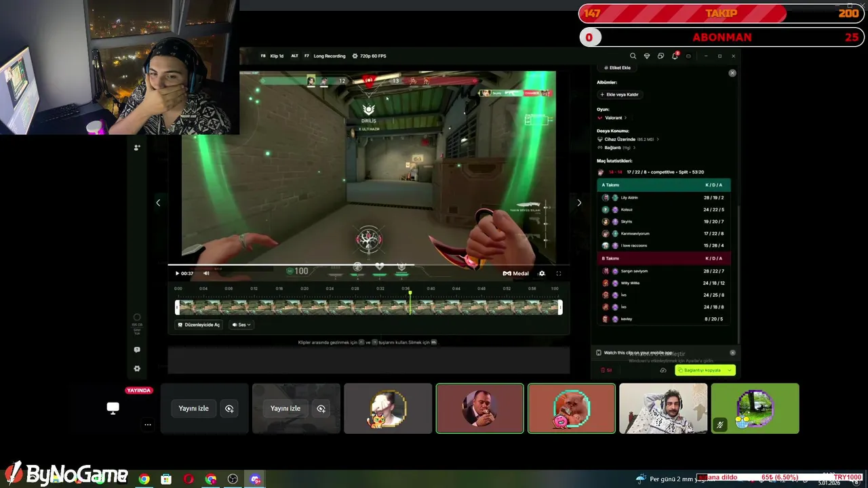The image size is (868, 488).
Task: Click the white video progress bar
Action: coord(291,265)
